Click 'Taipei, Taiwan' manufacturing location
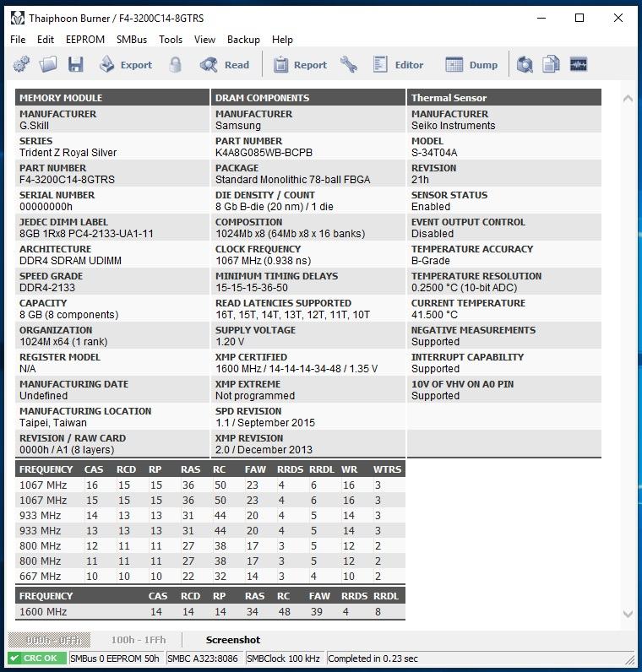642x672 pixels. point(53,423)
